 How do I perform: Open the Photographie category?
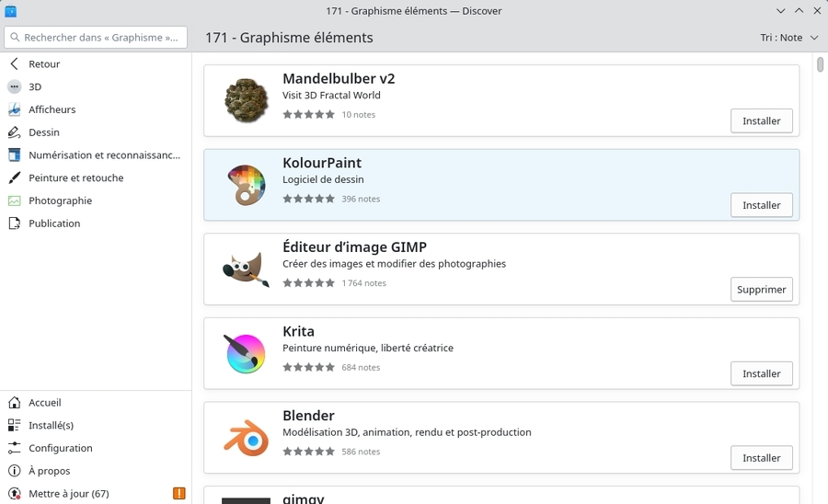[x=60, y=200]
